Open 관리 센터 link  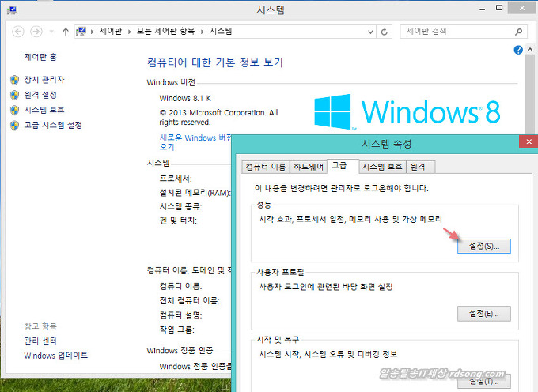click(x=40, y=341)
